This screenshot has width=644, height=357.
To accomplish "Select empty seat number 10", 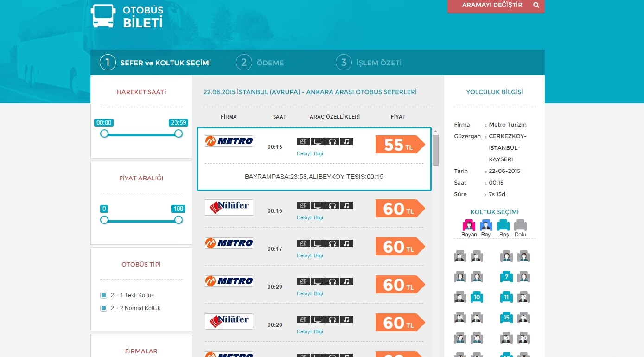I will coord(477,297).
